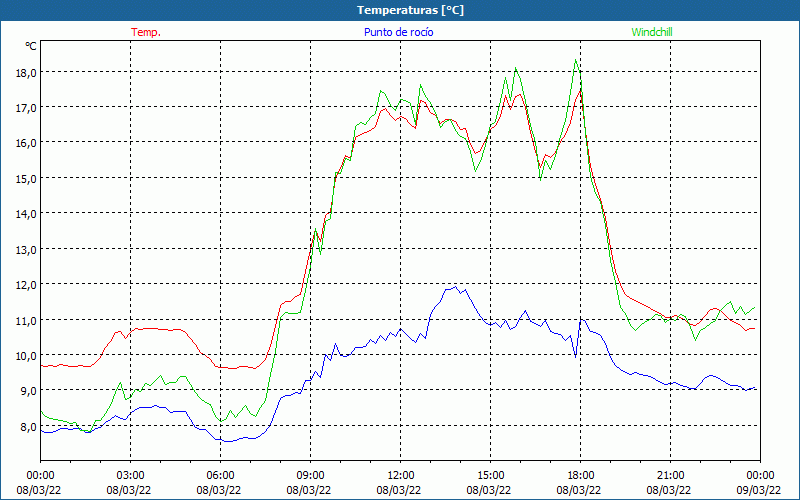This screenshot has width=800, height=500.
Task: Click the 9,0 y-axis value
Action: [28, 390]
